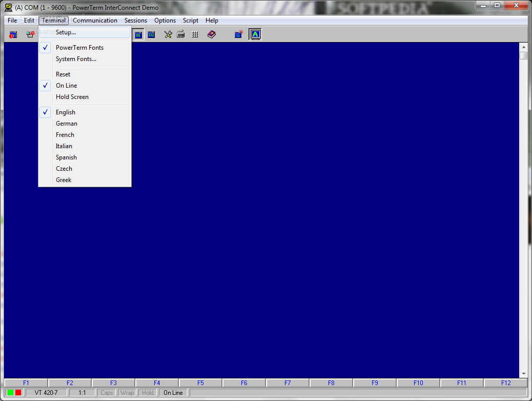Click the red status indicator
The height and width of the screenshot is (401, 532).
pos(18,392)
